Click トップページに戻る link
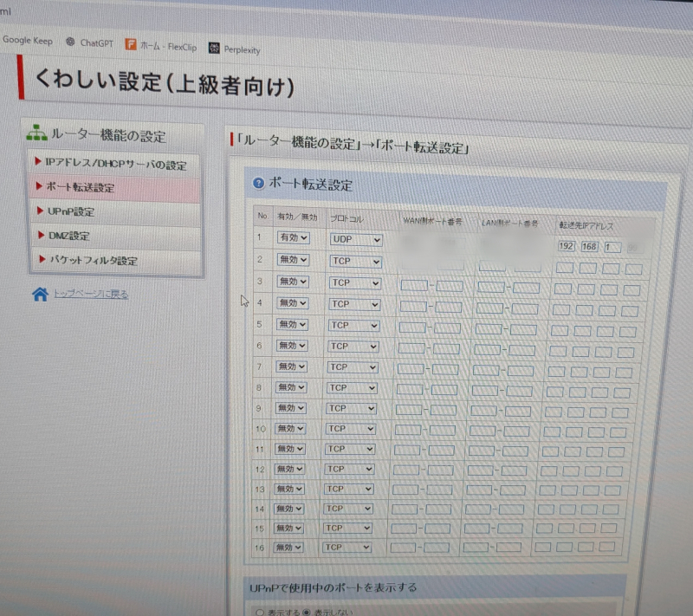Screen dimensions: 693x616 click(x=90, y=295)
